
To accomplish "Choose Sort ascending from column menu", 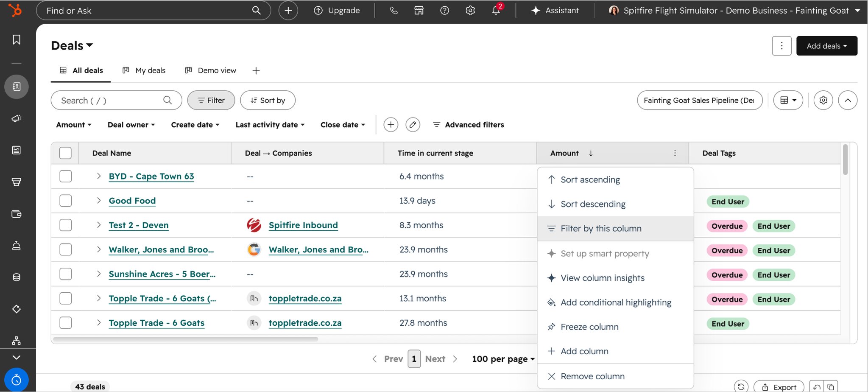I will (x=615, y=179).
